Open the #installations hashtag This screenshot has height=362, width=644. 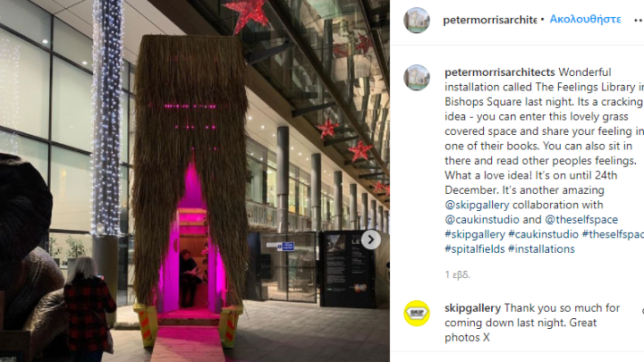pos(541,249)
